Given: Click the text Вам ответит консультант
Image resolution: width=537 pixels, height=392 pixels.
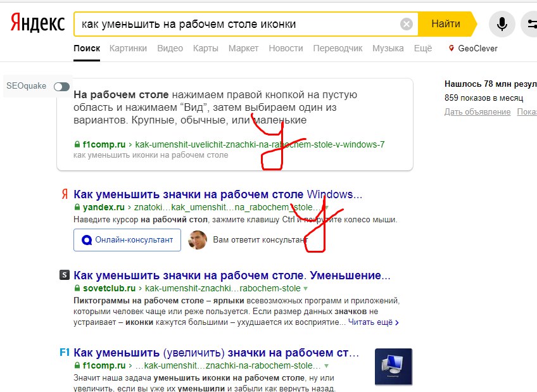Looking at the screenshot, I should pyautogui.click(x=260, y=239).
